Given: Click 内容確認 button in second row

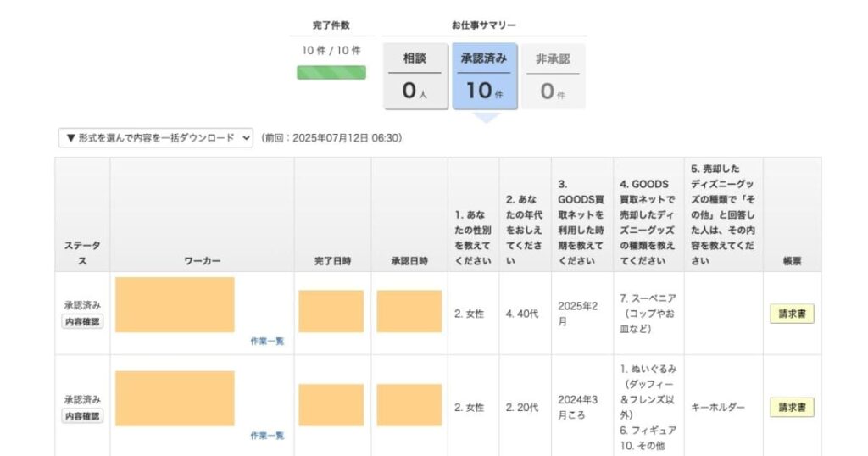Looking at the screenshot, I should pyautogui.click(x=82, y=416).
